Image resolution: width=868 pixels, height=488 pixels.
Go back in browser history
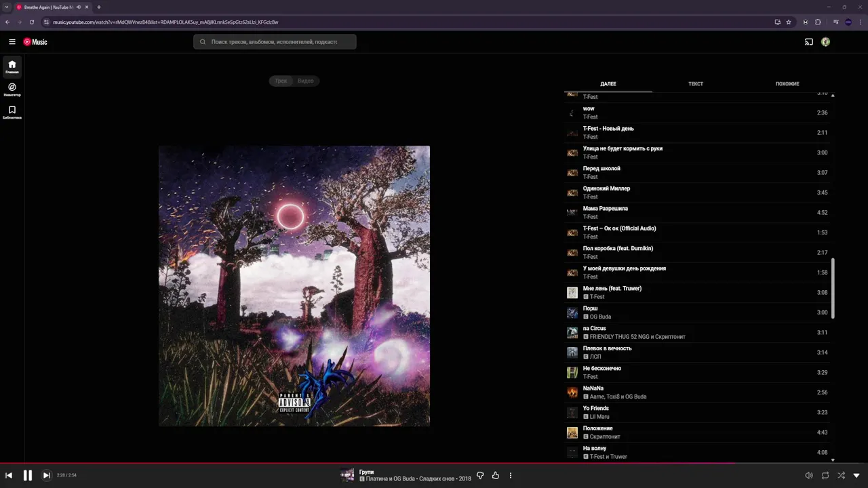coord(7,22)
